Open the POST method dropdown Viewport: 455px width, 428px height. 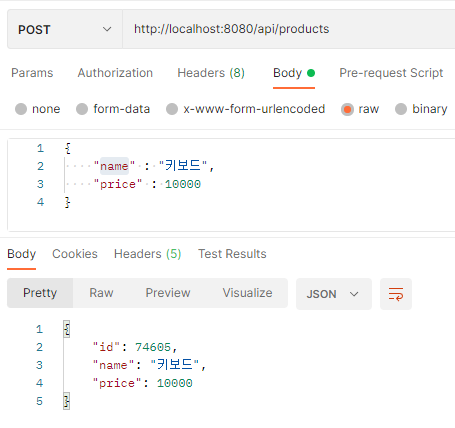(65, 29)
